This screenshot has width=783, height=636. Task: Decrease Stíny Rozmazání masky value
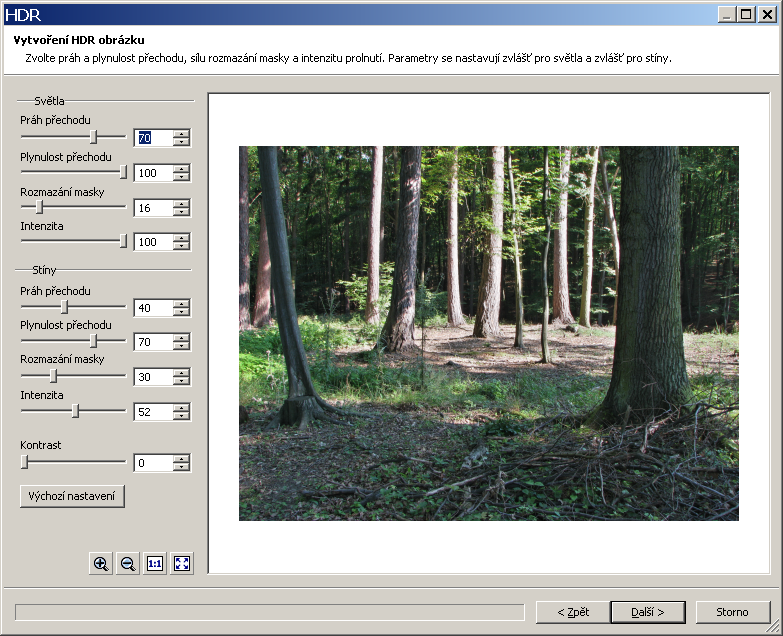tap(181, 381)
